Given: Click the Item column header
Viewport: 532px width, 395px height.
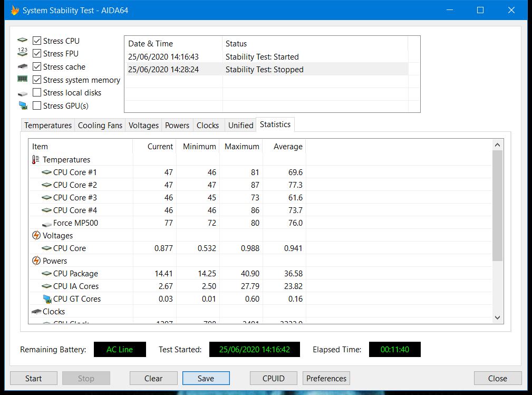Looking at the screenshot, I should click(81, 147).
